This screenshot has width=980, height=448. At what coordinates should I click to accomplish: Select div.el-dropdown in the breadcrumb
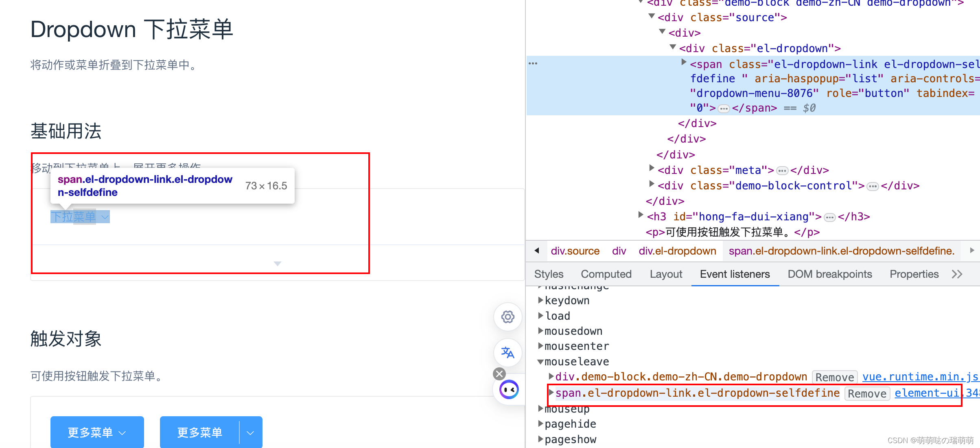tap(677, 251)
